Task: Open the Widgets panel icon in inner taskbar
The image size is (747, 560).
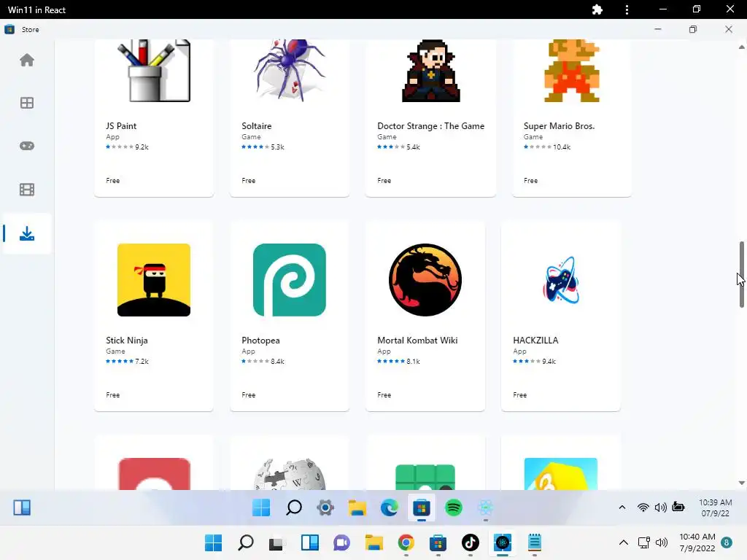Action: (22, 507)
